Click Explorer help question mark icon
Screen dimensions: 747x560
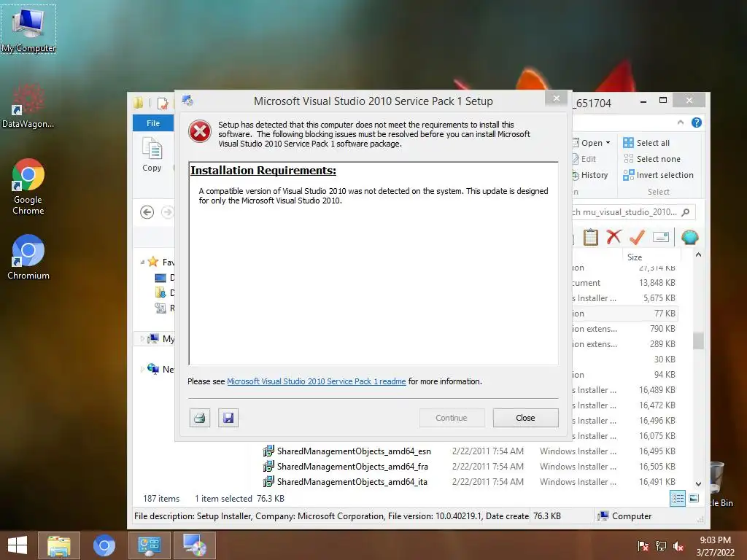[x=697, y=122]
